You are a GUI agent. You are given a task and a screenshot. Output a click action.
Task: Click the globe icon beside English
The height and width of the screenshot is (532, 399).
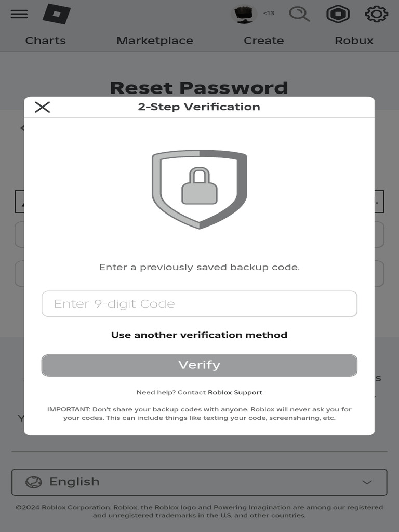pyautogui.click(x=34, y=482)
